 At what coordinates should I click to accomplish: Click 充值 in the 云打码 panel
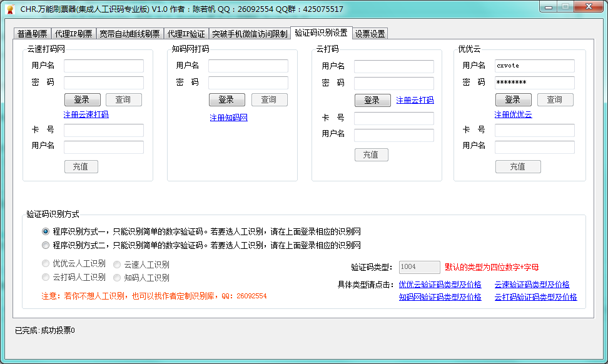tap(372, 154)
